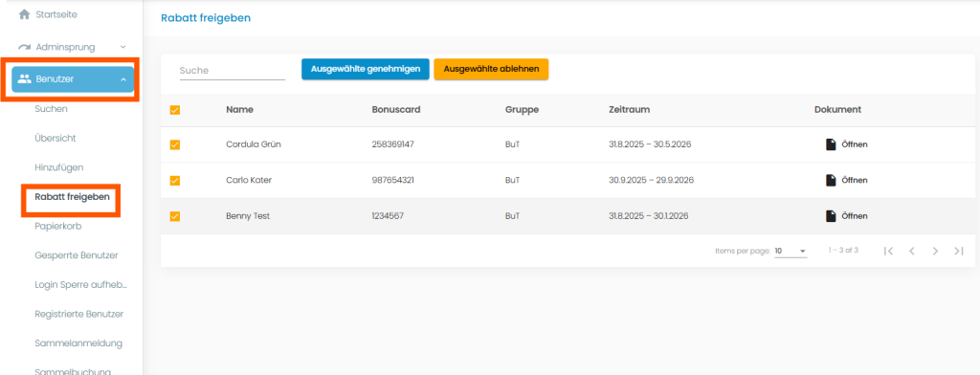The image size is (980, 375).
Task: Click the Ausgewählte ablehnen button
Action: pos(491,70)
